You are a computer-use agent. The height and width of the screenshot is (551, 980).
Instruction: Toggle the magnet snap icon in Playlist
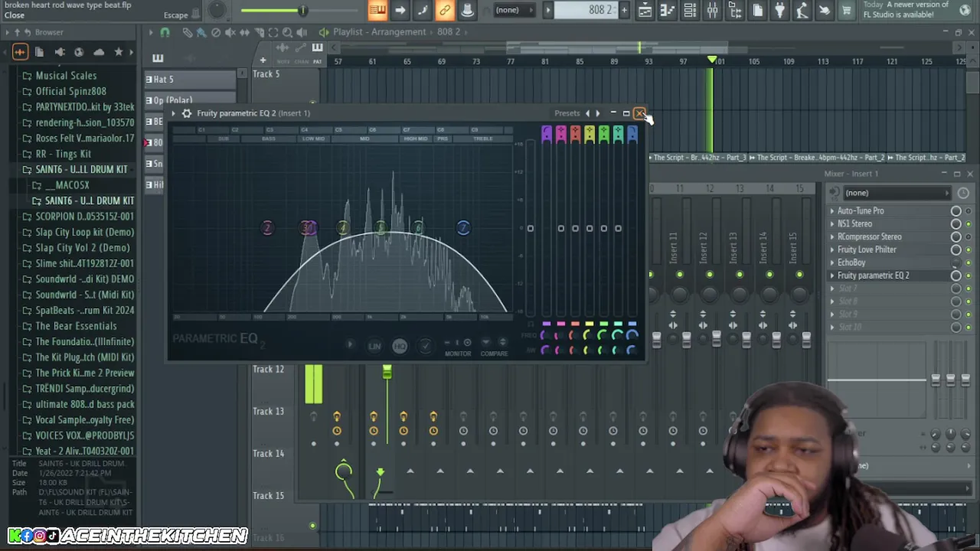click(165, 32)
